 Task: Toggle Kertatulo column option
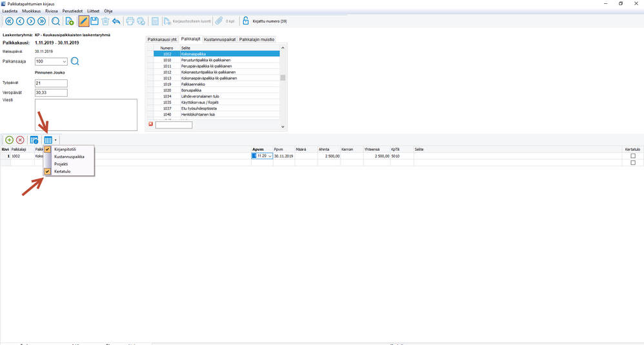point(69,172)
